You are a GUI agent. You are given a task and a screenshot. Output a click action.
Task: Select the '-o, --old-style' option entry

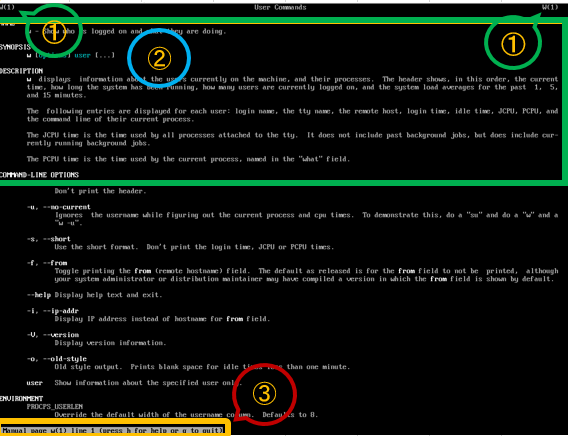(57, 359)
